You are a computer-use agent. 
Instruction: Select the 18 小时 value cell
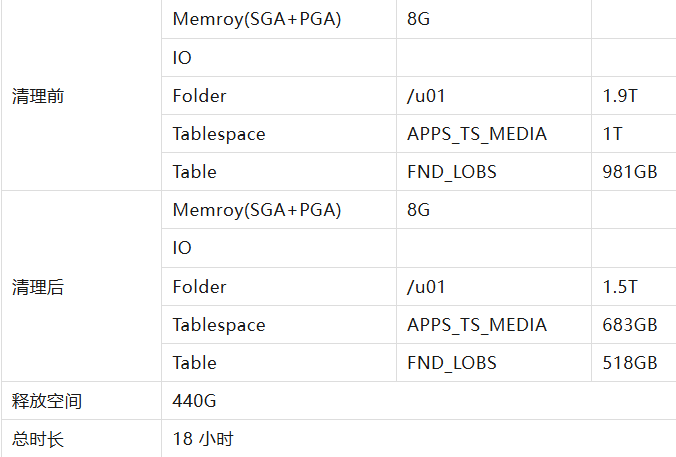pyautogui.click(x=203, y=439)
